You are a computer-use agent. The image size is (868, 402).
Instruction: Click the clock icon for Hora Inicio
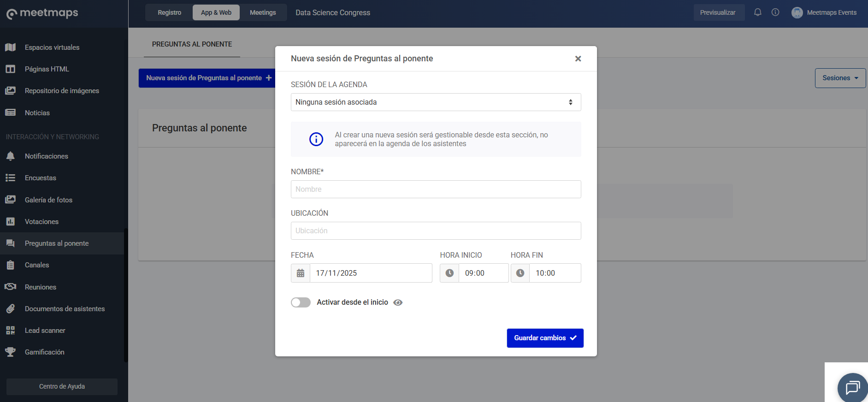449,273
